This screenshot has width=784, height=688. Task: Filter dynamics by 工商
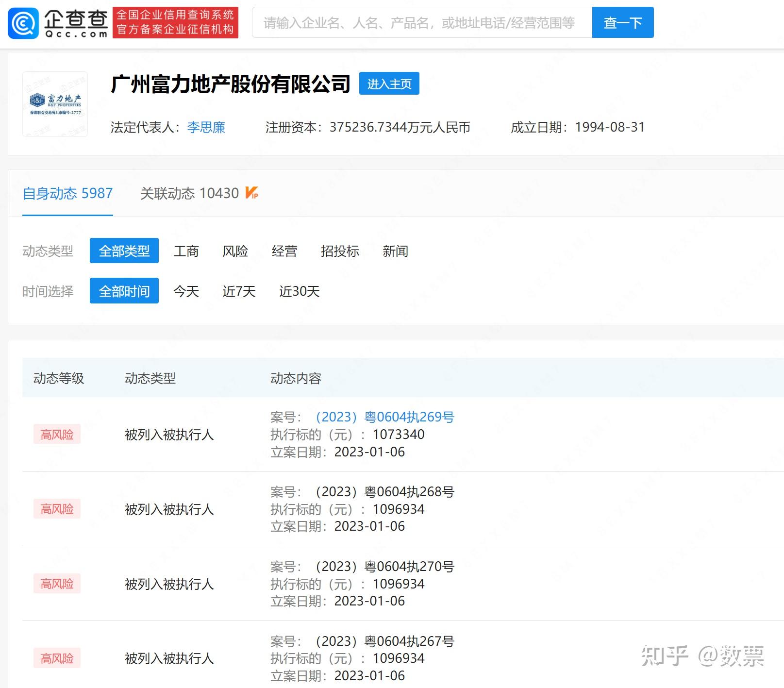[186, 251]
